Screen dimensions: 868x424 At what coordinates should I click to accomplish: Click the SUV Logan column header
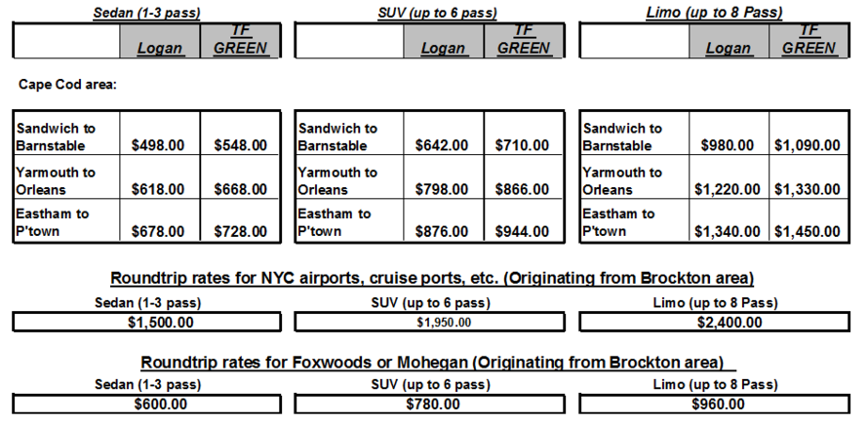pyautogui.click(x=444, y=40)
